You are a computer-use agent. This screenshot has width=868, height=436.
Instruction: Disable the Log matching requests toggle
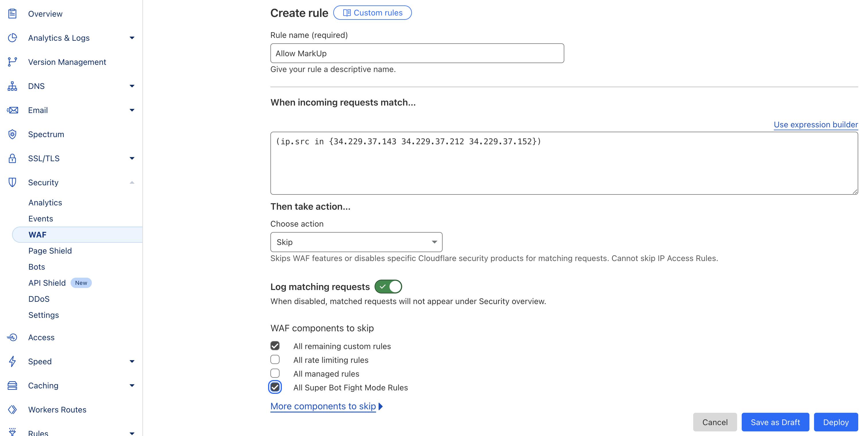click(388, 287)
